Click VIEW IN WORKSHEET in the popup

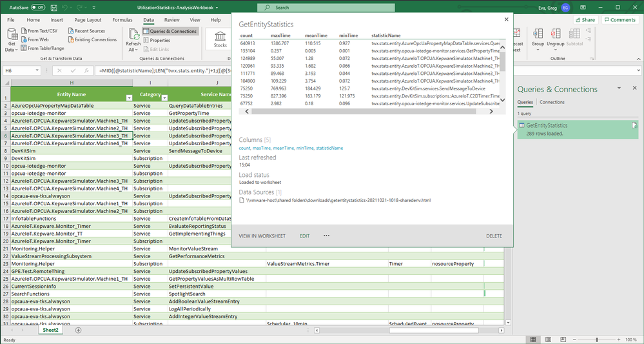point(262,236)
